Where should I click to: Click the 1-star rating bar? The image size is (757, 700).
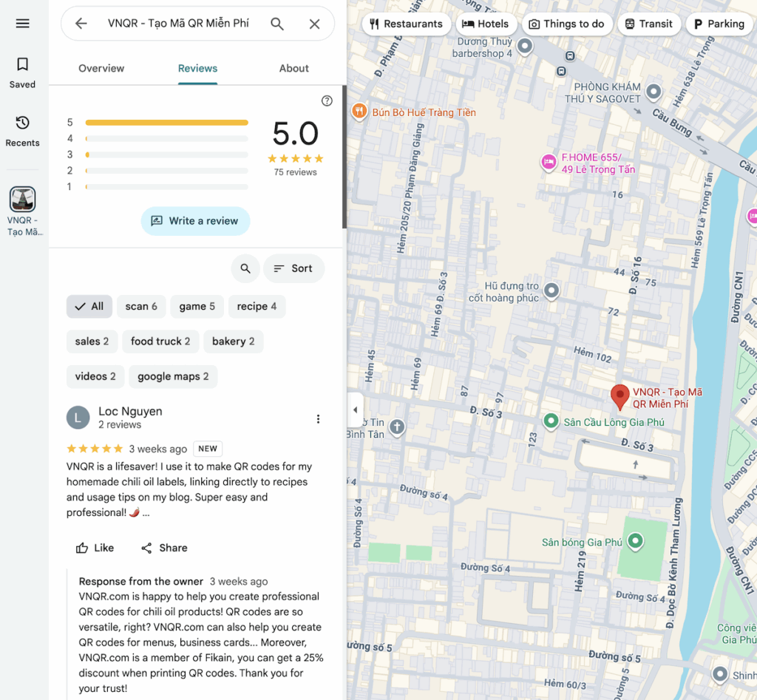[166, 187]
